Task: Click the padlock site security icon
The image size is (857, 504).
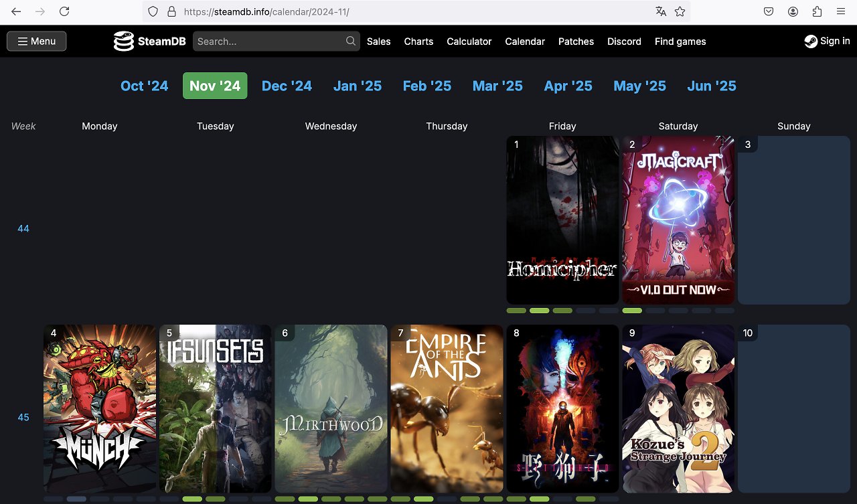Action: click(x=171, y=11)
